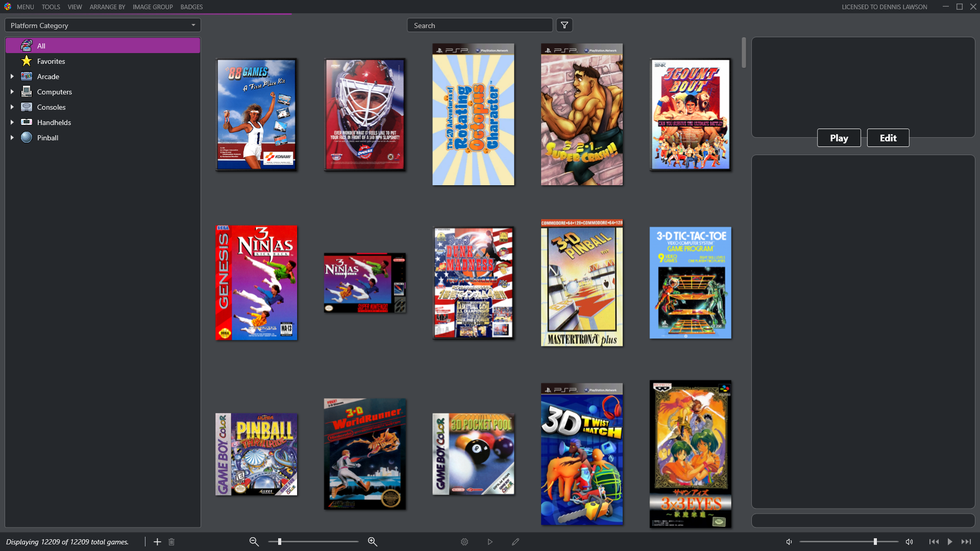
Task: Click the Pinball ball icon
Action: [27, 138]
